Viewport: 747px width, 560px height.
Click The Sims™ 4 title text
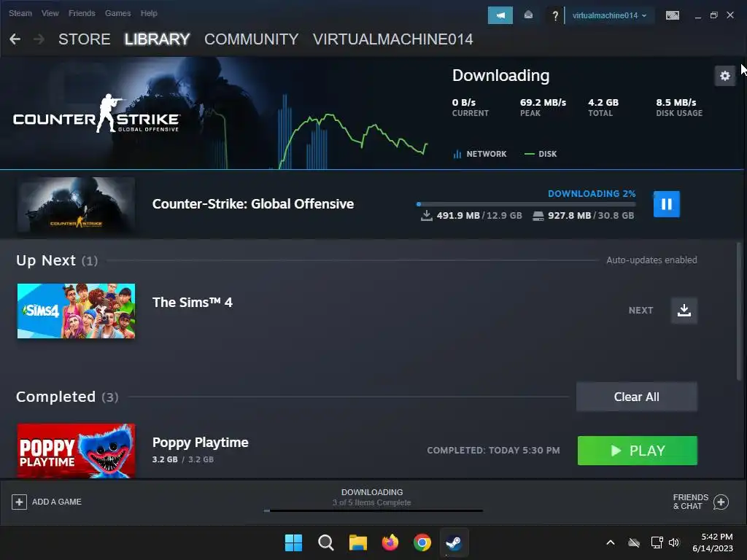pos(193,303)
